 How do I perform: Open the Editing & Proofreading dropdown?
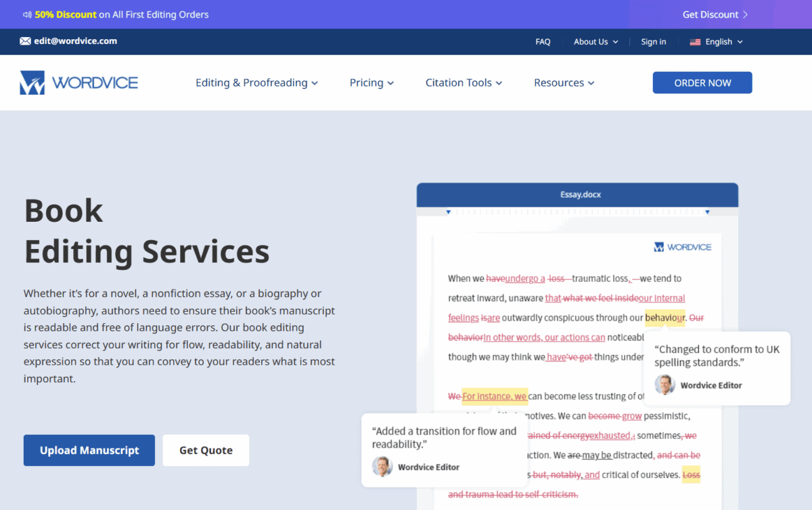click(256, 83)
